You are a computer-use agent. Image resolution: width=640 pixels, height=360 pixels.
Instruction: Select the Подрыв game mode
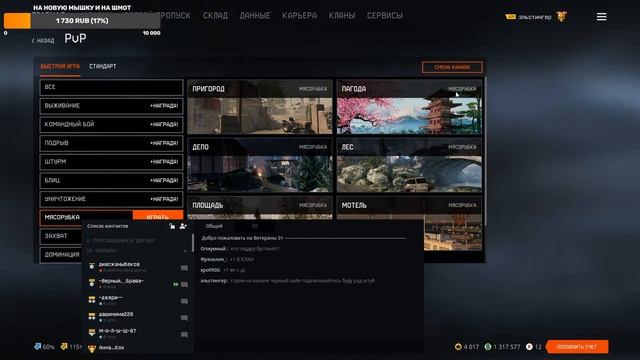111,143
